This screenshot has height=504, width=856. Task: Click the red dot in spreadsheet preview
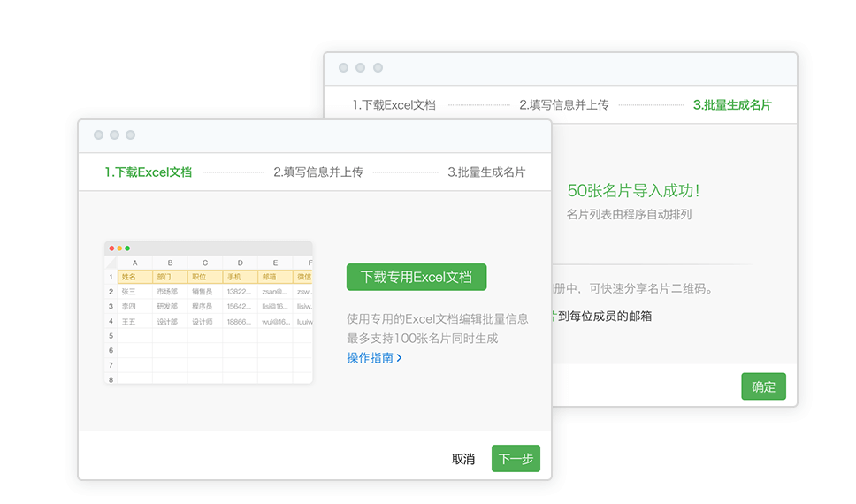(112, 248)
